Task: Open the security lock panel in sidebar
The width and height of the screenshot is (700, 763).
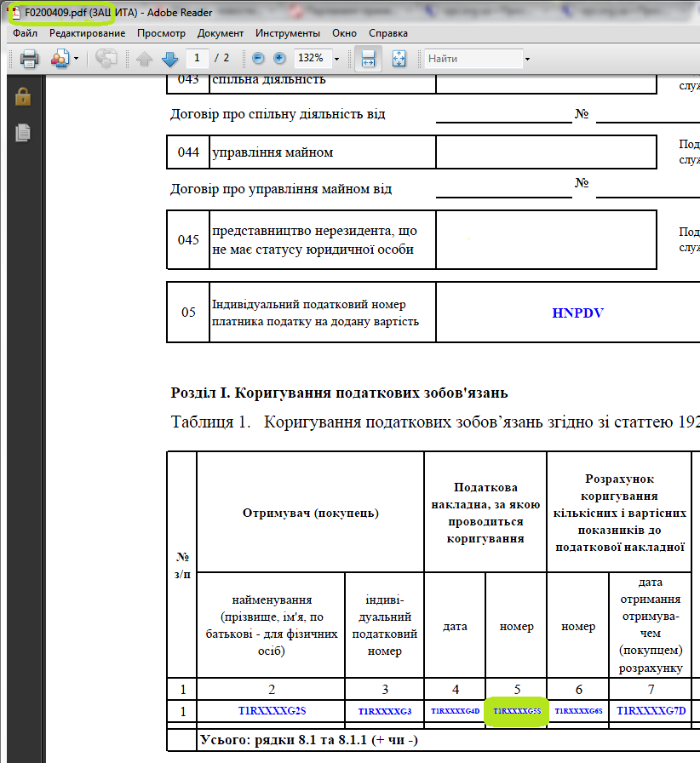Action: (x=23, y=96)
